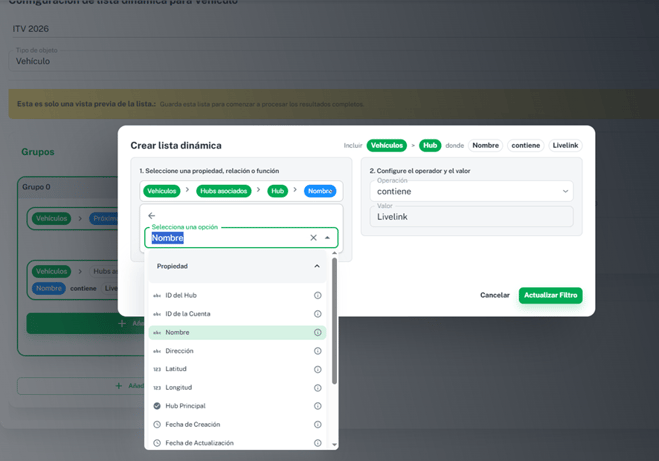Show info for the Latitud property
The height and width of the screenshot is (461, 659).
(318, 369)
